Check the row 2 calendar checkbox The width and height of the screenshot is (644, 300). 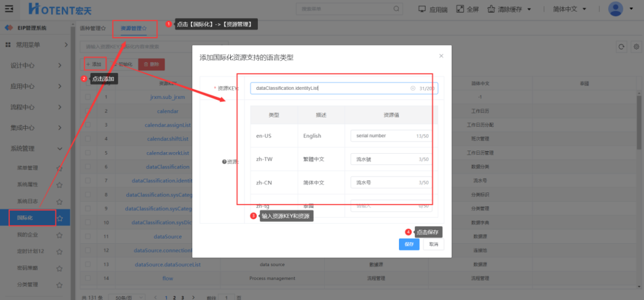pyautogui.click(x=88, y=111)
